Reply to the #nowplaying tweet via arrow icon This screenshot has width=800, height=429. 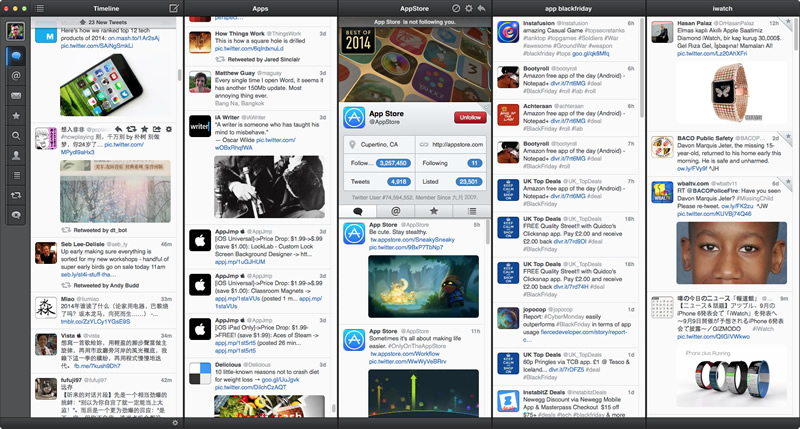(118, 130)
